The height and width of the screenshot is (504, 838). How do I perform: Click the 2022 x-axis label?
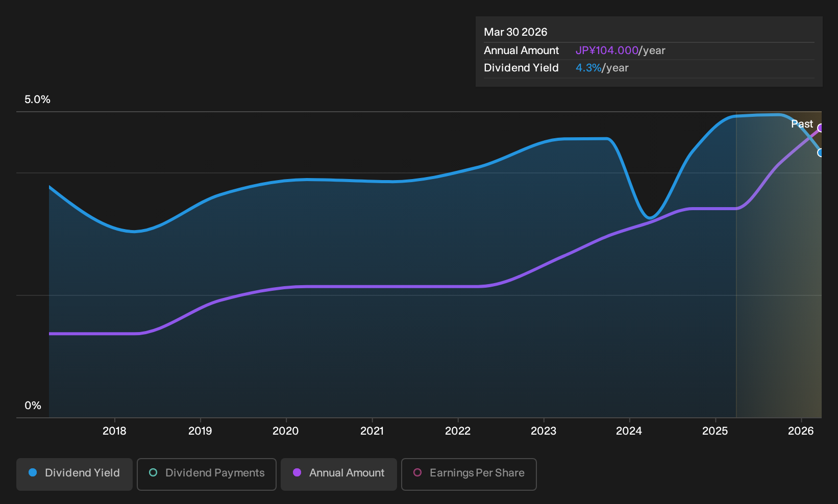point(458,431)
